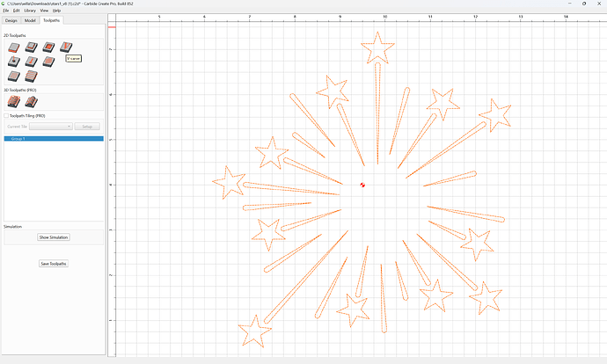
Task: Enable the Toolpath Tiling (PRO) checkbox
Action: [x=6, y=116]
